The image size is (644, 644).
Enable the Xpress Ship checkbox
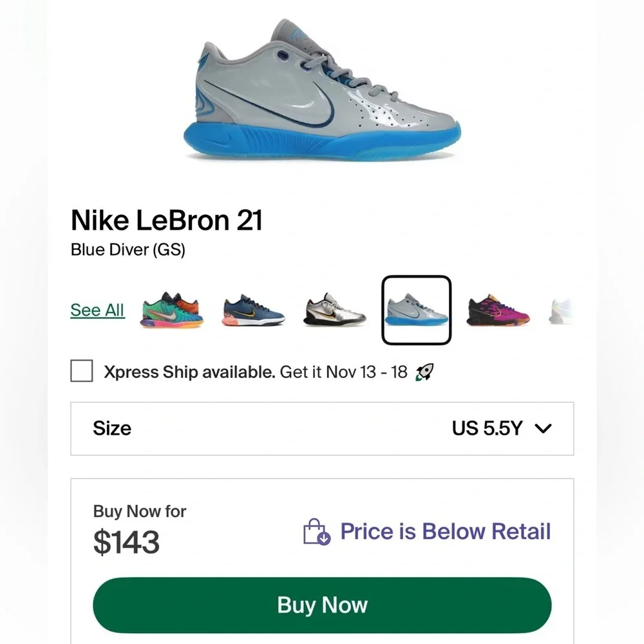click(82, 372)
